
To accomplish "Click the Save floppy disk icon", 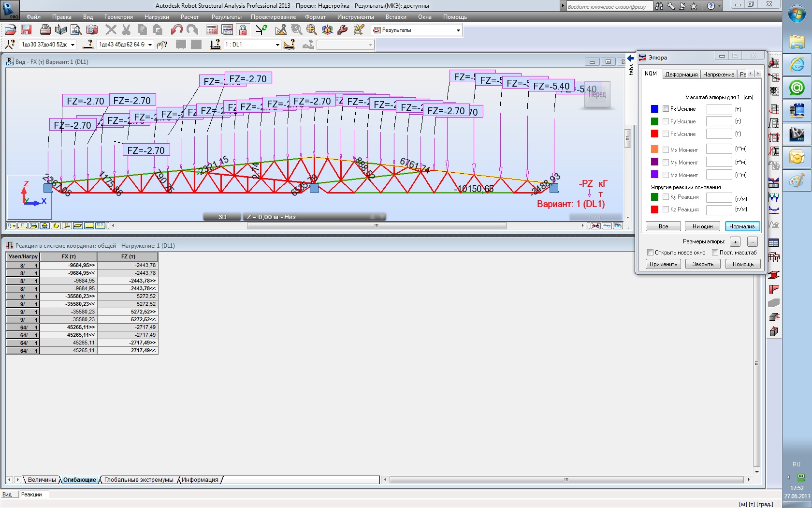I will tap(26, 30).
